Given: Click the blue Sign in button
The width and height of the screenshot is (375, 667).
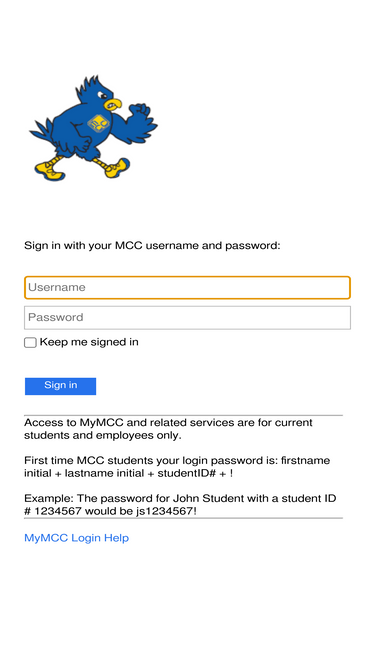Looking at the screenshot, I should tap(60, 386).
